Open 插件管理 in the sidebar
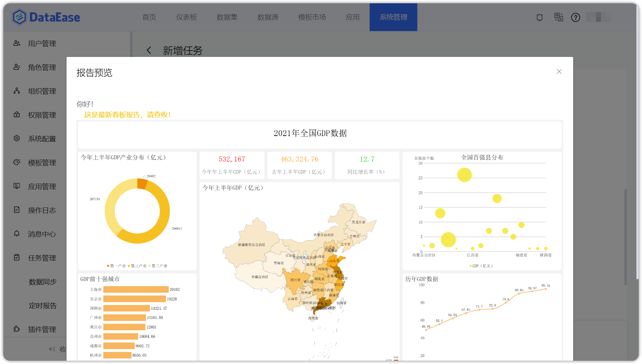 pos(42,329)
